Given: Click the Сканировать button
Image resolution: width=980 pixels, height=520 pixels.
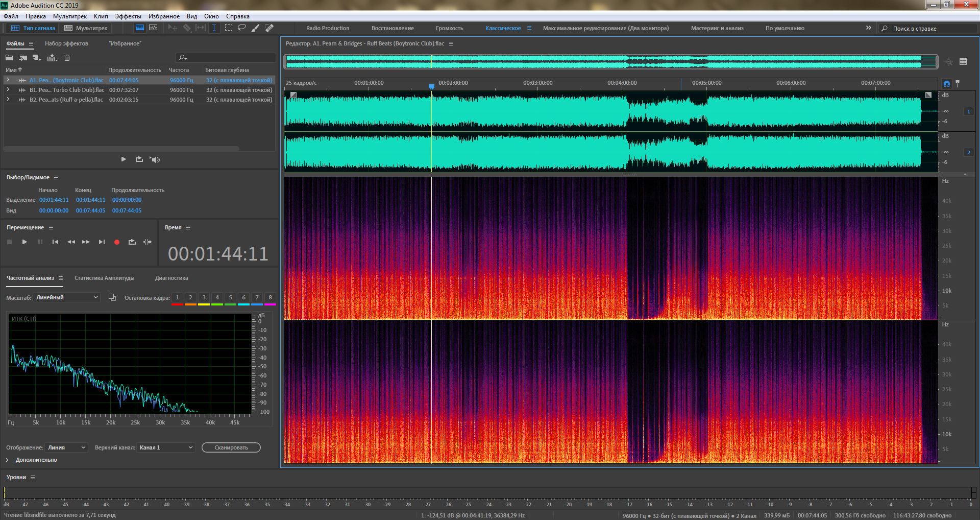Looking at the screenshot, I should [x=231, y=447].
